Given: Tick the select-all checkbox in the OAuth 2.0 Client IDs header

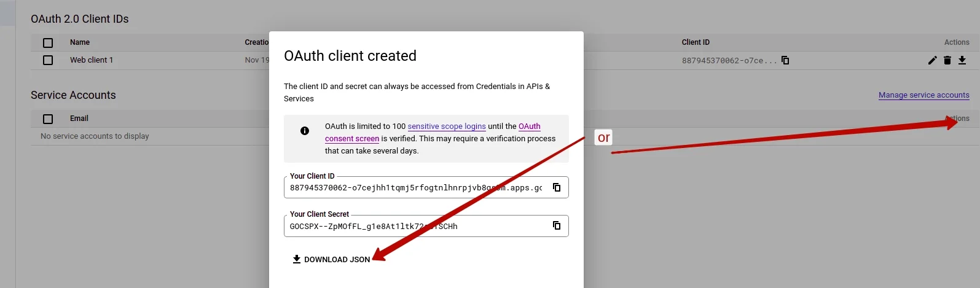Looking at the screenshot, I should (x=48, y=43).
